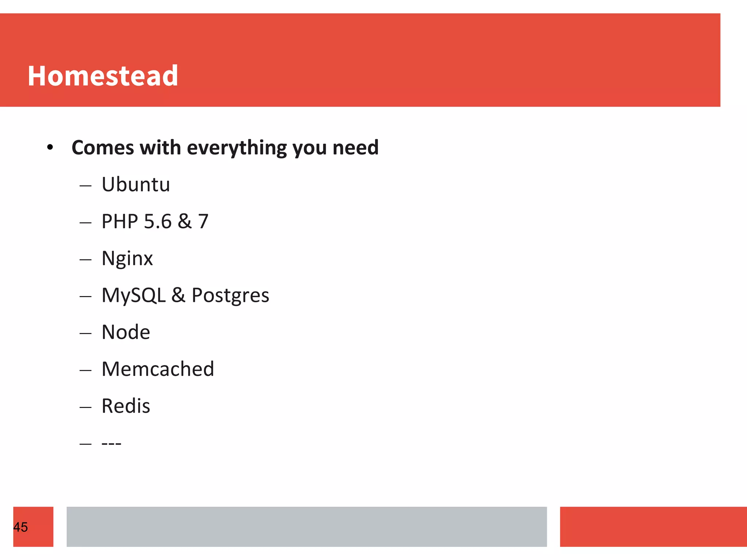Click the slide number 45
This screenshot has width=747, height=560.
click(x=20, y=527)
